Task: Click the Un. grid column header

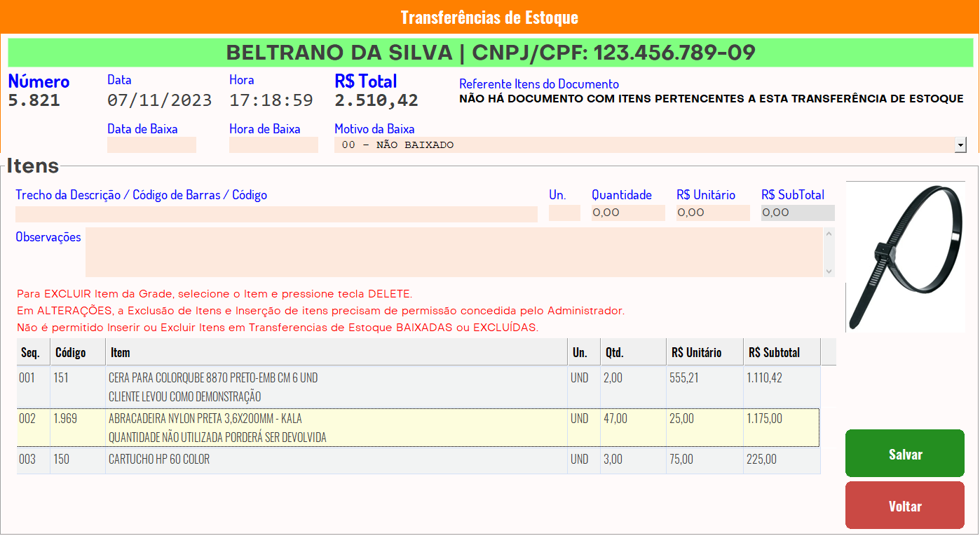Action: [x=583, y=352]
